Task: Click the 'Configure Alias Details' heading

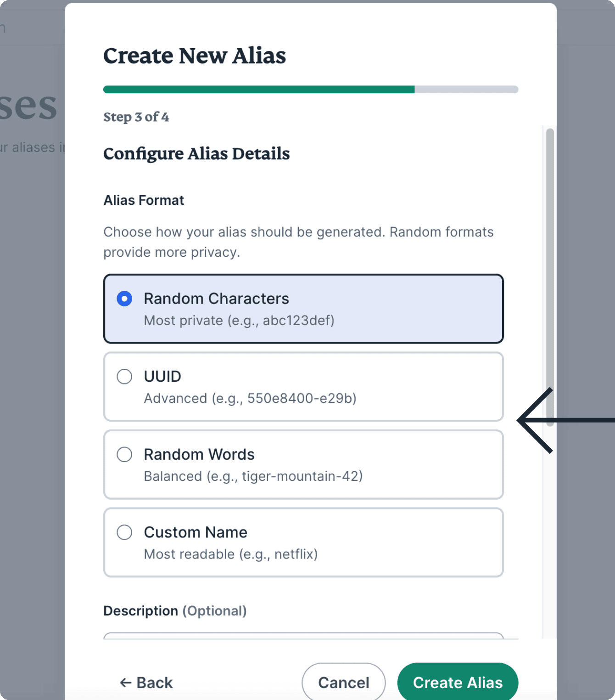Action: click(196, 154)
